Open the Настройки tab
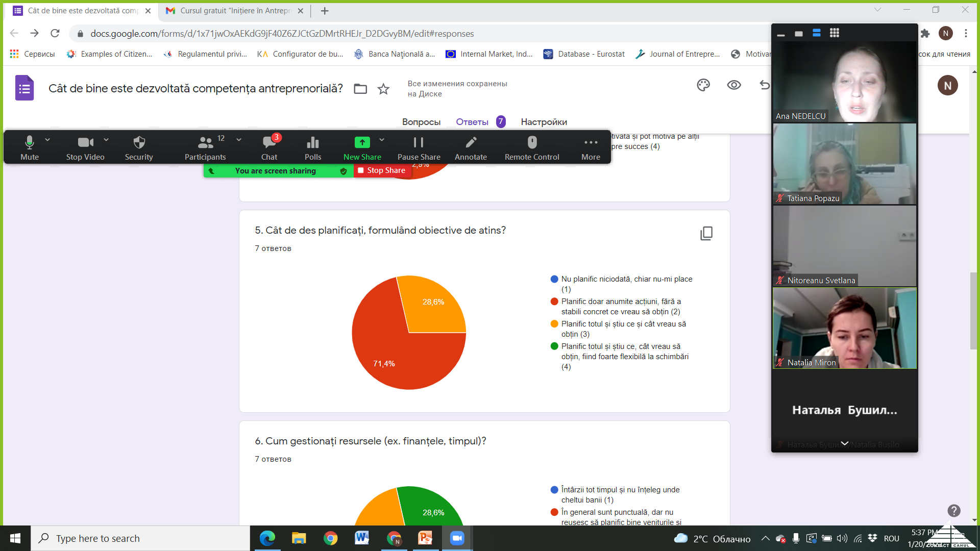980x551 pixels. [544, 122]
